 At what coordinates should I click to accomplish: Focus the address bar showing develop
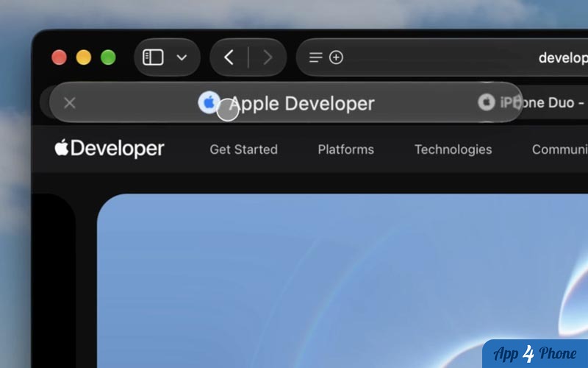(x=442, y=57)
